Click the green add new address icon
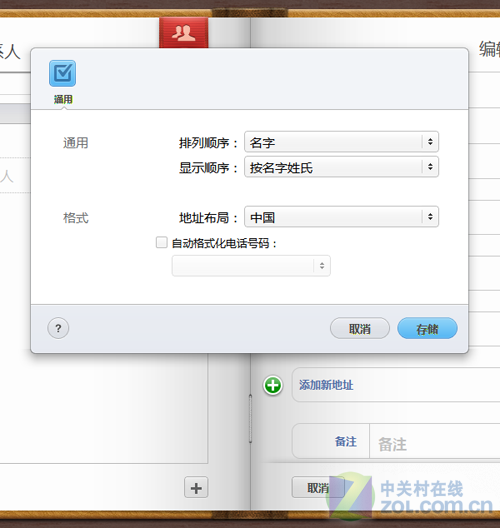The width and height of the screenshot is (500, 528). pos(273,385)
